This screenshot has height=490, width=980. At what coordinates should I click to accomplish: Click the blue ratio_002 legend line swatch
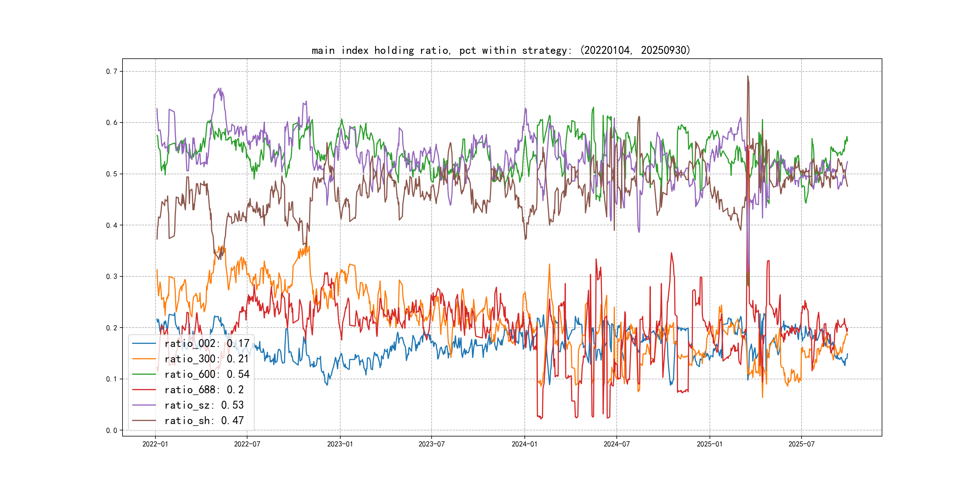144,344
